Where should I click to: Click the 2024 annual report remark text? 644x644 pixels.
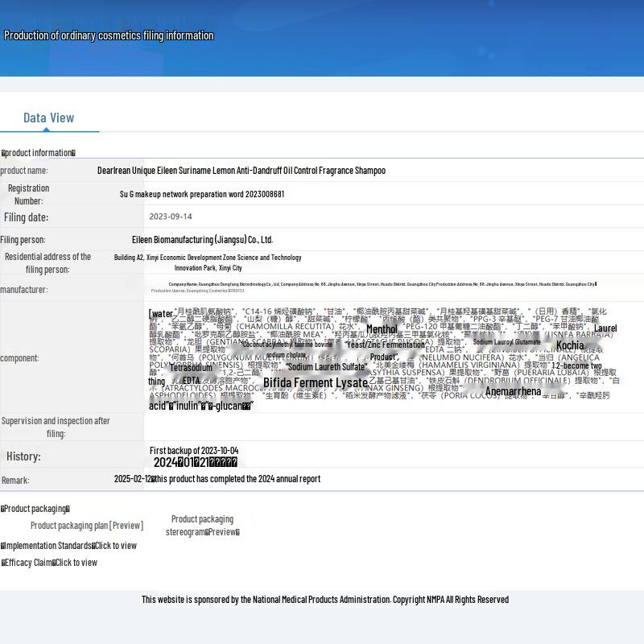pyautogui.click(x=237, y=479)
